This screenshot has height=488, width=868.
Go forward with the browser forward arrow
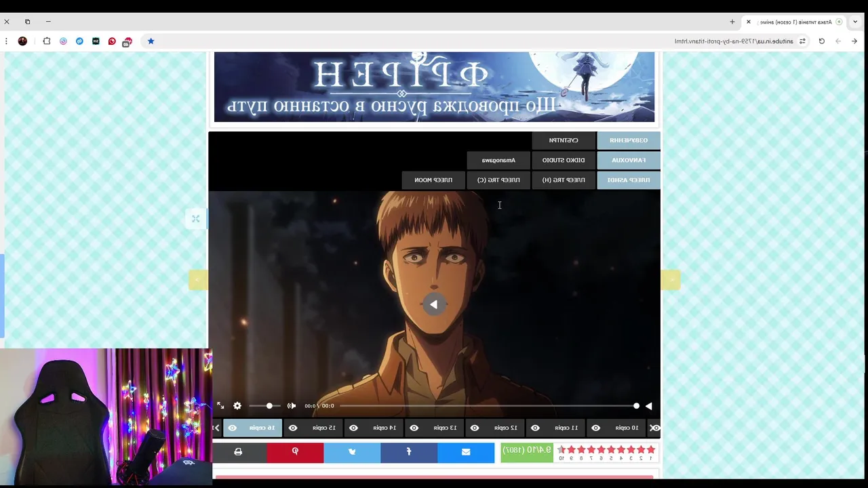tap(837, 41)
